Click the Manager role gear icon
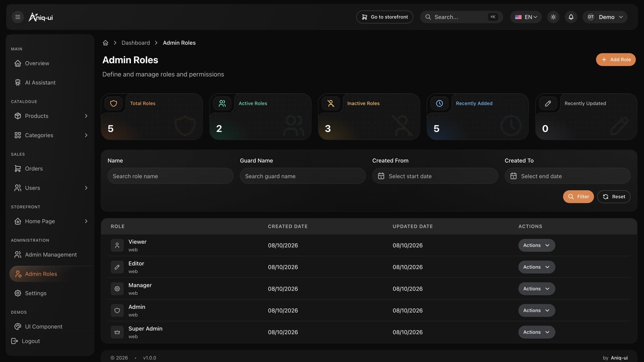The height and width of the screenshot is (362, 644). point(117,289)
